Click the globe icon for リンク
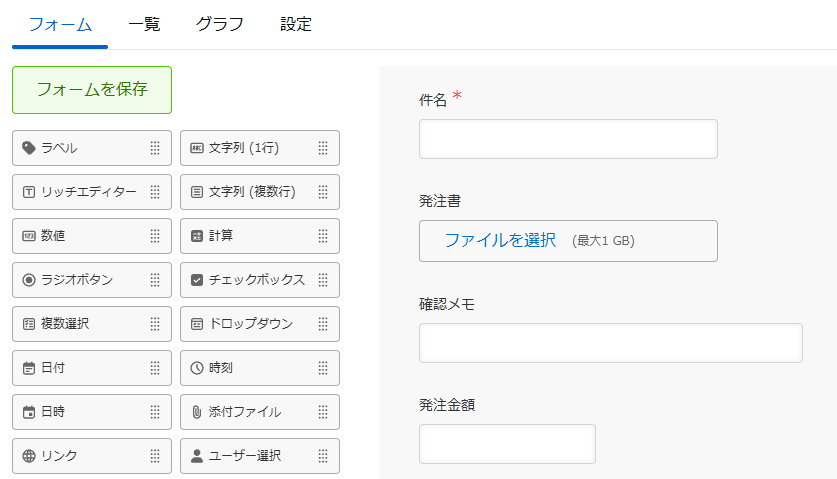This screenshot has width=837, height=479. coord(29,456)
